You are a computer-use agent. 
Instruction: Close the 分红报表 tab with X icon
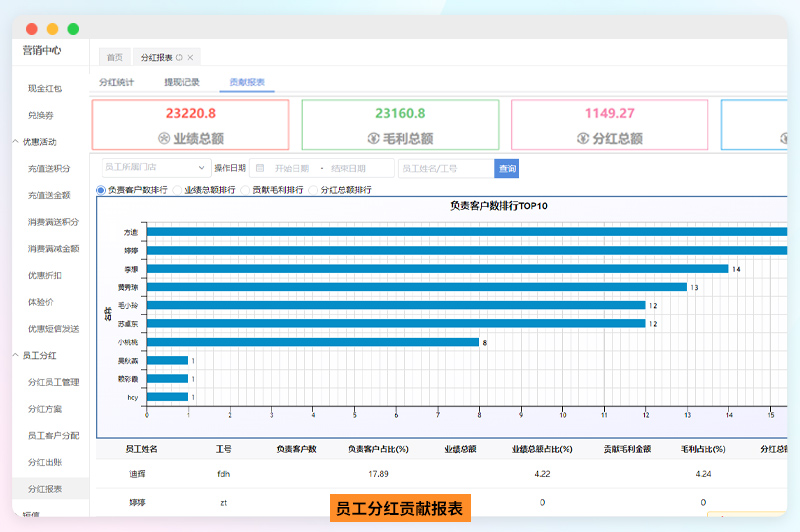(x=191, y=58)
